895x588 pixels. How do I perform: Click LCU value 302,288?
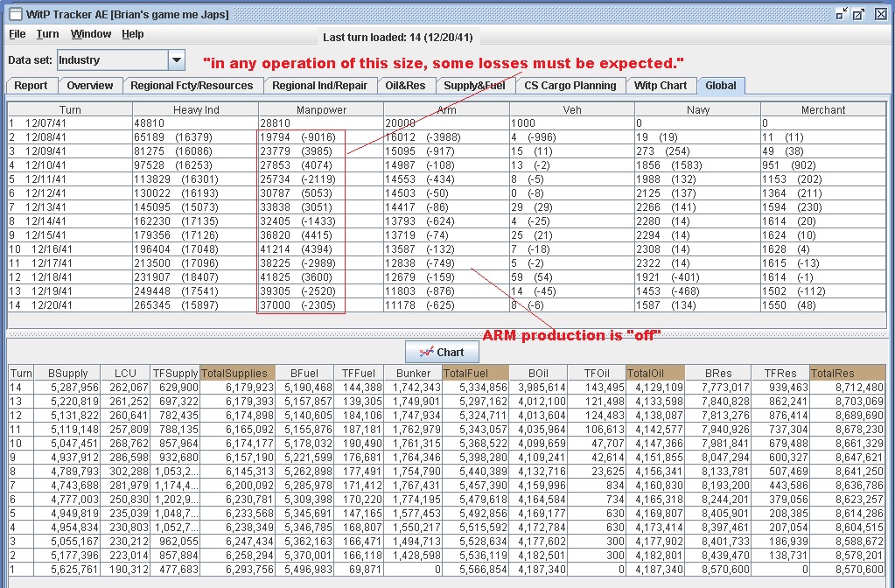(125, 472)
